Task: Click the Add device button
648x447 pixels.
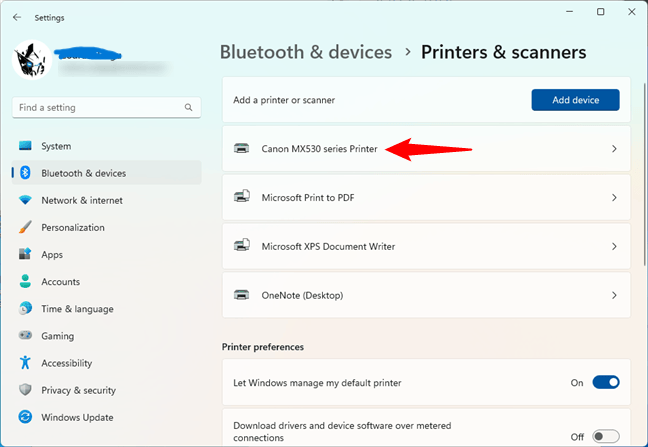Action: pos(575,100)
